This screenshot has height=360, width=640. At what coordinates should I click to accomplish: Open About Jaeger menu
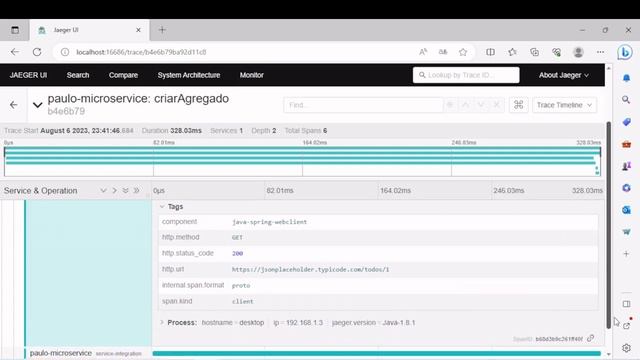[564, 75]
